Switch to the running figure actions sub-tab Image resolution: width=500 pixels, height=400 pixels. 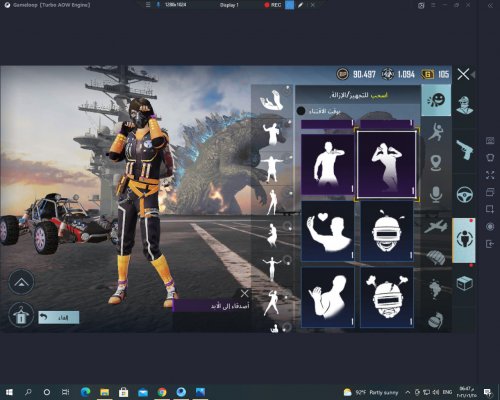point(436,132)
